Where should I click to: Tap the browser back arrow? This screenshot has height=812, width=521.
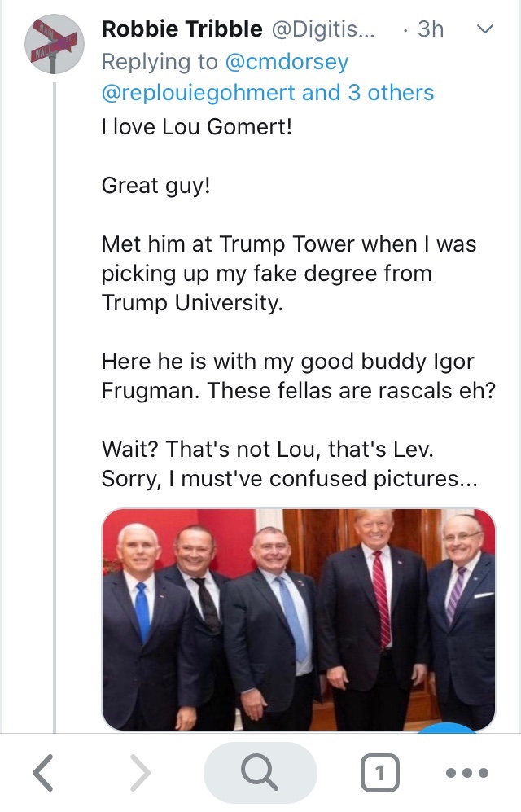(x=44, y=772)
